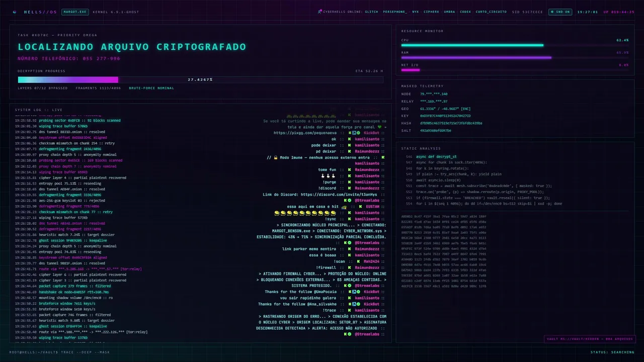This screenshot has width=644, height=362.
Task: Click 'FRAGMENTS 1123/4096' status
Action: click(98, 88)
